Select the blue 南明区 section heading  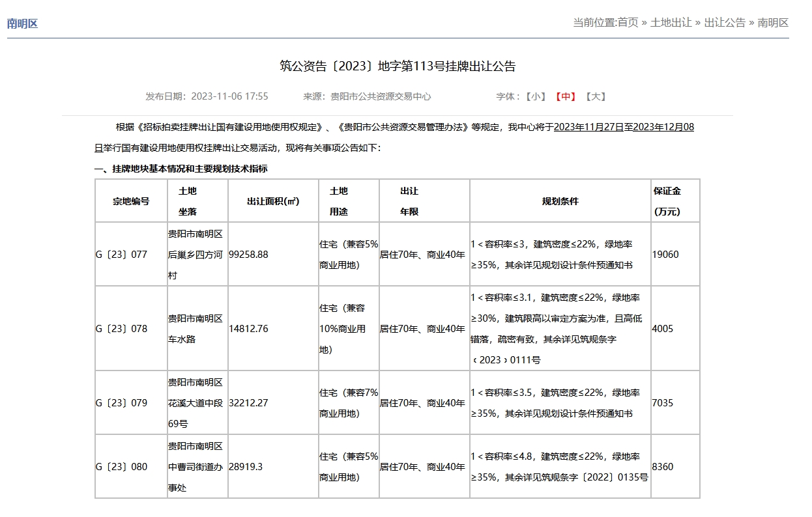click(x=23, y=24)
